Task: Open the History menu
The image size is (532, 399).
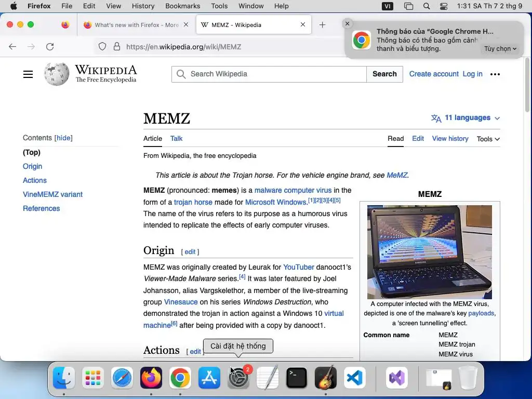Action: [143, 6]
